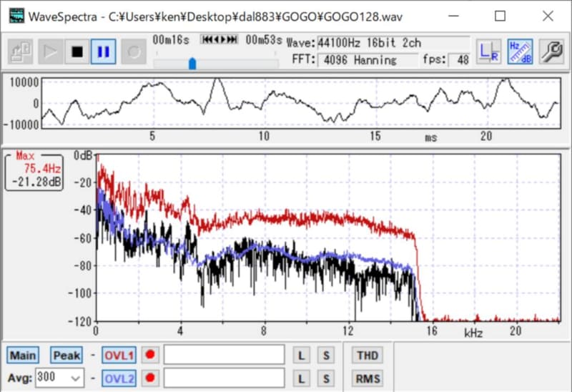Click the THD button
Viewport: 572px width, 392px height.
(368, 355)
